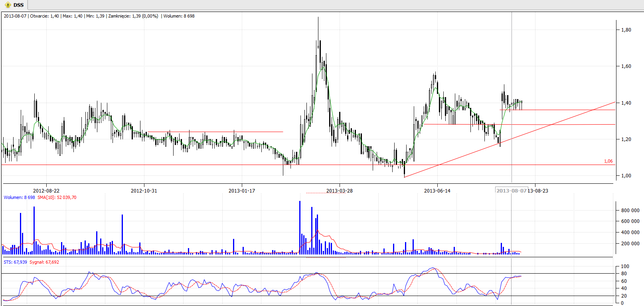Click the 2013-08-07 OHLC info line
Image resolution: width=644 pixels, height=306 pixels.
99,16
